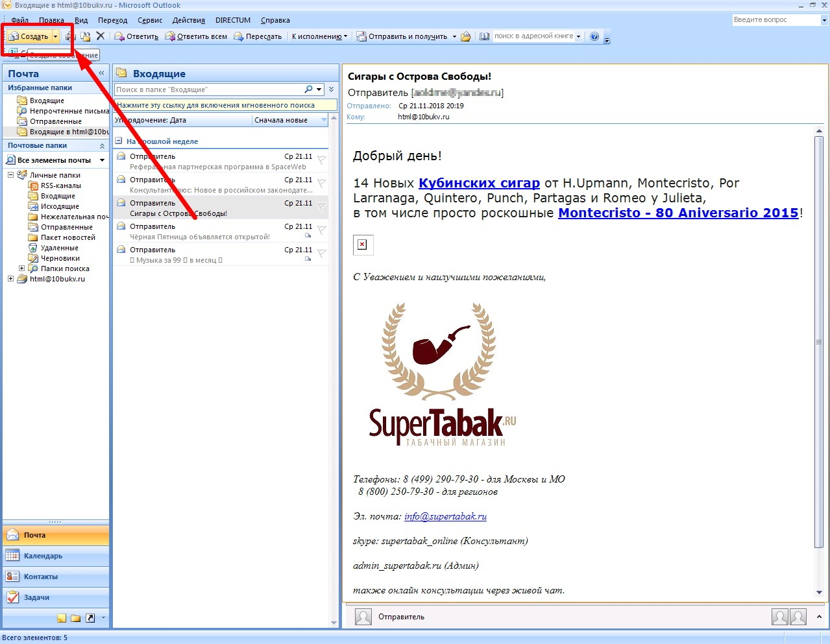Open the К исполнению follow-up dropdown

(319, 36)
